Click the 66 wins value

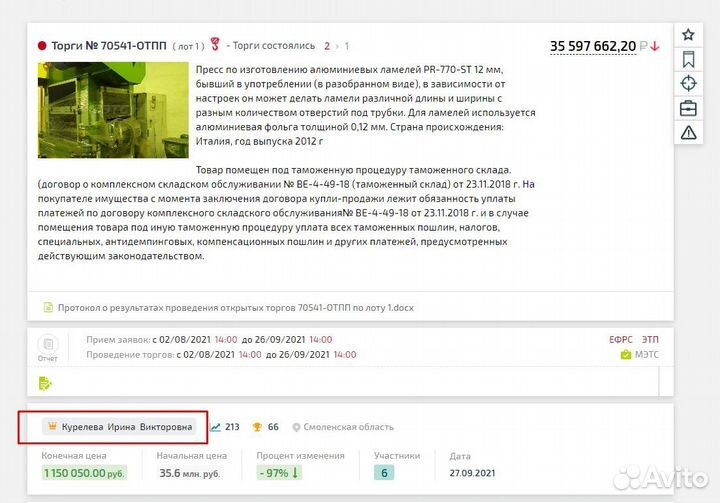pos(273,427)
